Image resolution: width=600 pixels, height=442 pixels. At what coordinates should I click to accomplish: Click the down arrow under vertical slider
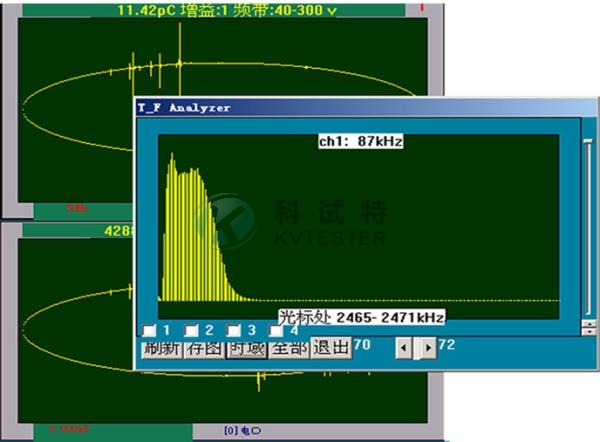589,328
